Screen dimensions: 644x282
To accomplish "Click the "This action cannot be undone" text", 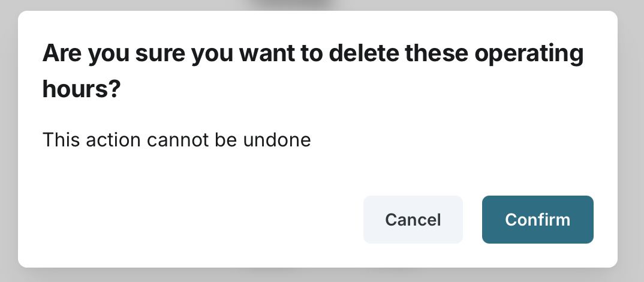I will coord(177,140).
